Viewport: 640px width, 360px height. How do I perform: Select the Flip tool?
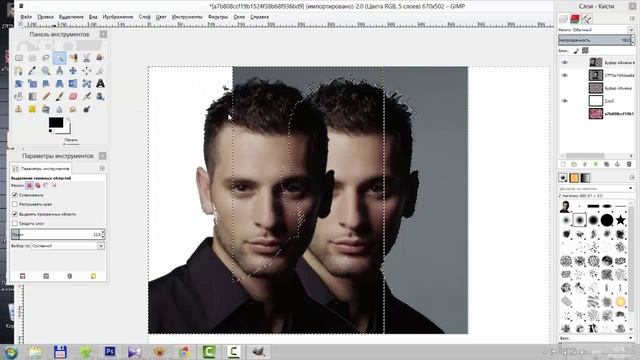tap(73, 84)
